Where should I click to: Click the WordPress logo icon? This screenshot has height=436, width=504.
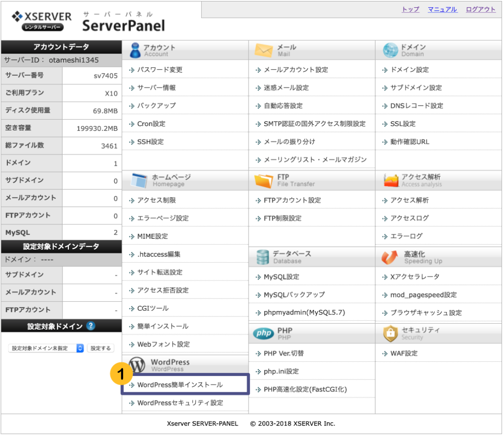137,365
